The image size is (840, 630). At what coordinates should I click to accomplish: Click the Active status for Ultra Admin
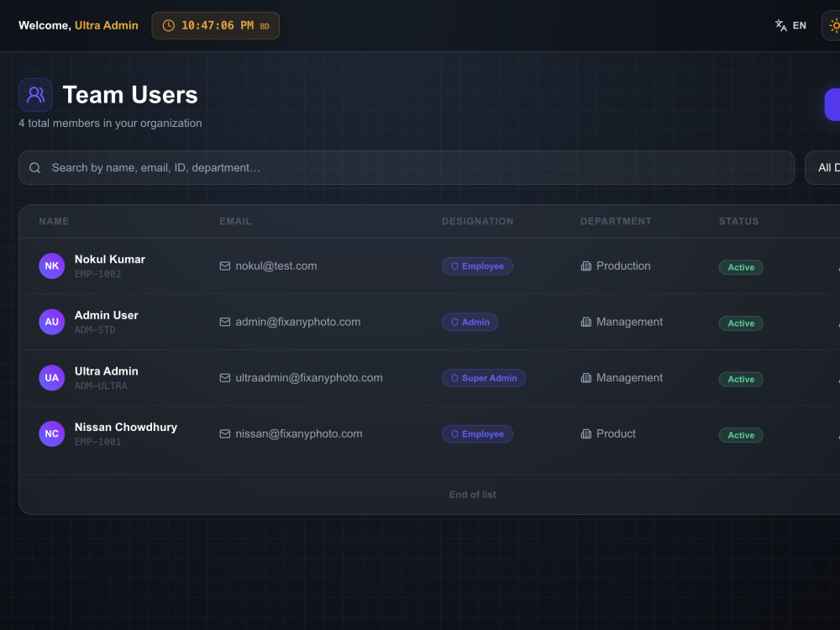click(x=741, y=380)
